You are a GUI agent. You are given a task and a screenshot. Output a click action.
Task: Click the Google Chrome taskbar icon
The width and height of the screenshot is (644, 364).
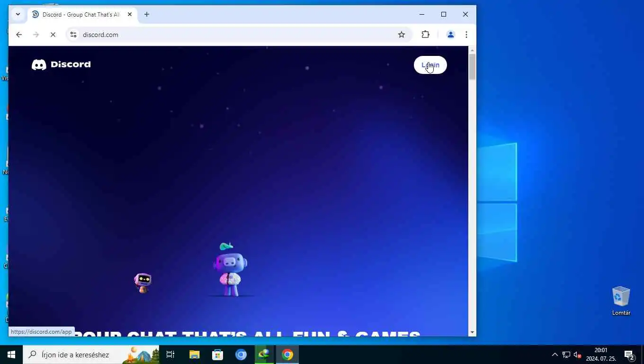[287, 355]
